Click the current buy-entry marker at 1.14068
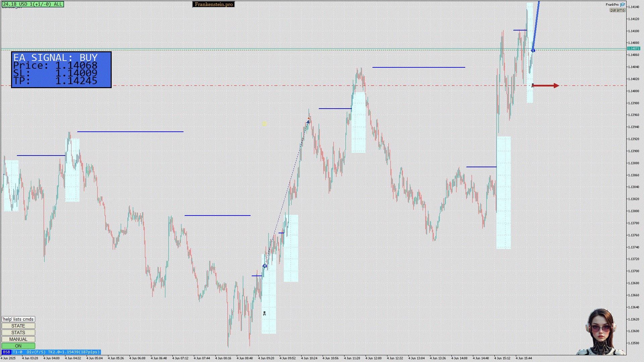644x362 pixels. point(533,51)
